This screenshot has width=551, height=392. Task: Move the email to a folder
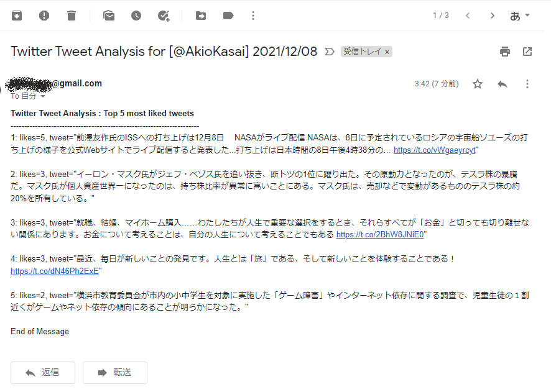(201, 16)
